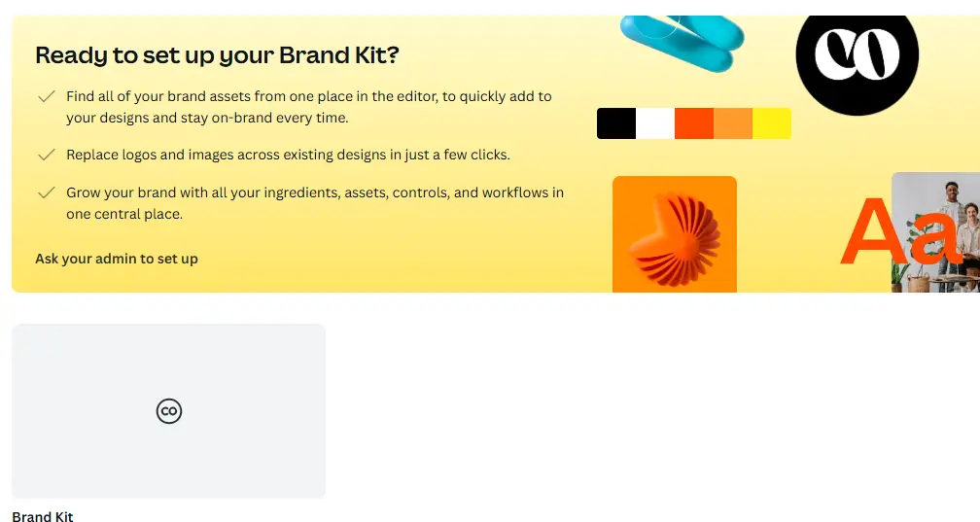Select the black color swatch in palette

pyautogui.click(x=616, y=123)
